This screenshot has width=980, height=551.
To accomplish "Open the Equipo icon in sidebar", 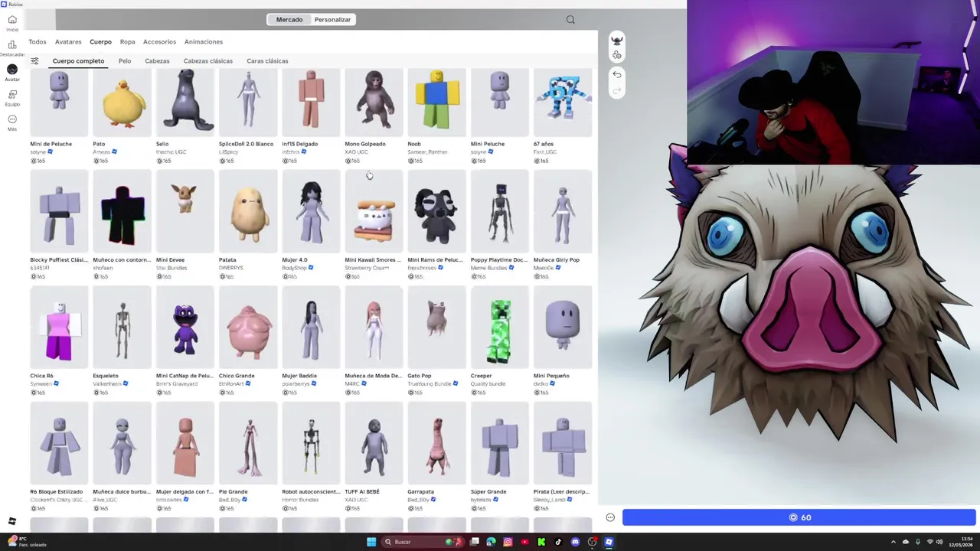I will point(12,95).
